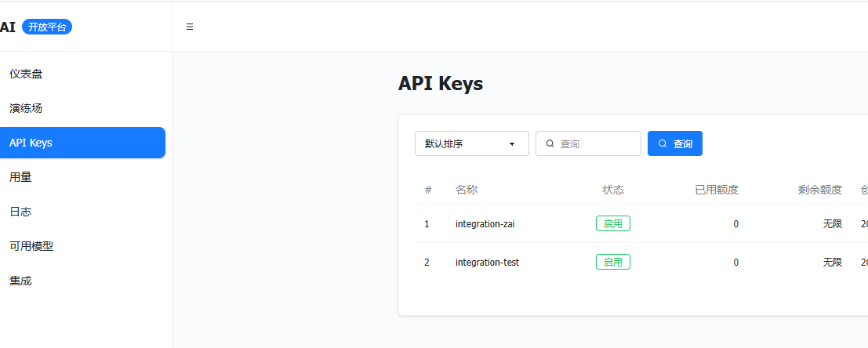Open 集成 from the sidebar
Viewport: 868px width, 348px height.
(20, 281)
